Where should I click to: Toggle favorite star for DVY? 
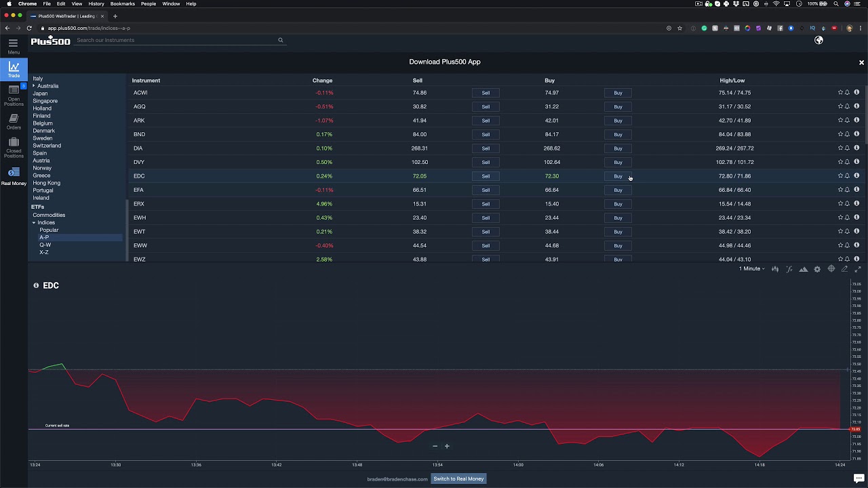(x=840, y=162)
